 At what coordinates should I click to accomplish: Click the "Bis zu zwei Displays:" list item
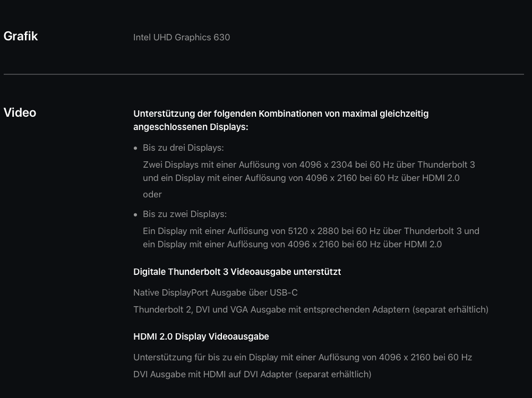point(185,214)
